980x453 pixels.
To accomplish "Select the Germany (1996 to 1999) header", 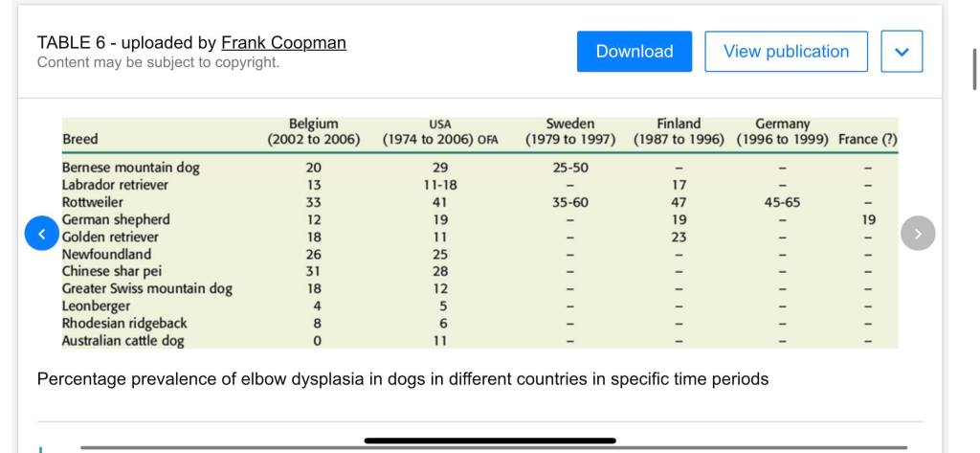I will click(783, 131).
